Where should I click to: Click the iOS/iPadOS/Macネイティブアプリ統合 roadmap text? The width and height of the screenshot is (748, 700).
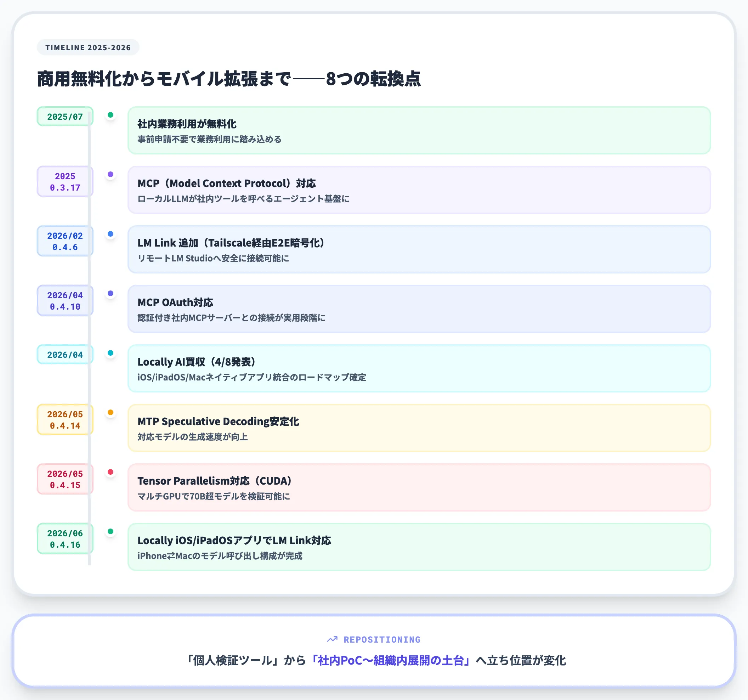tap(252, 377)
